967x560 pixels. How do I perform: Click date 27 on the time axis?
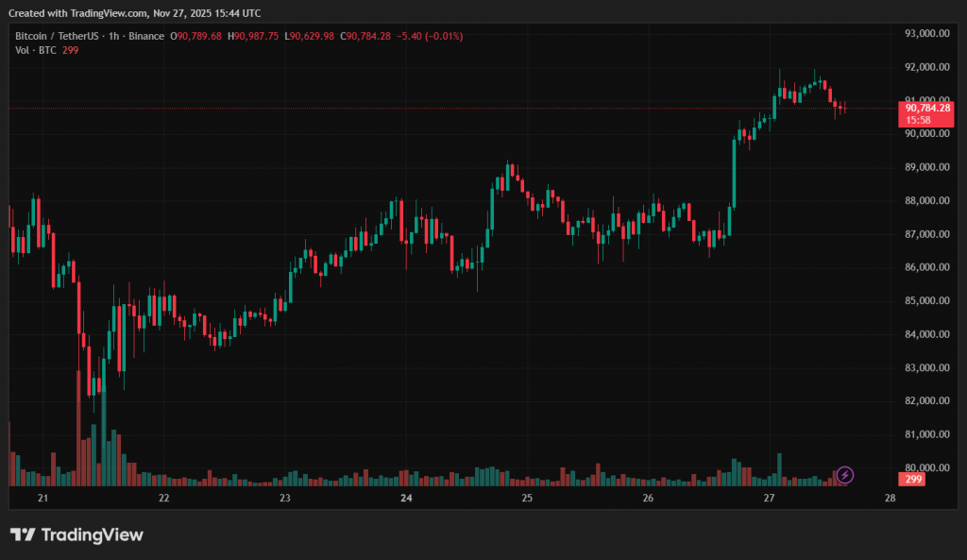770,498
